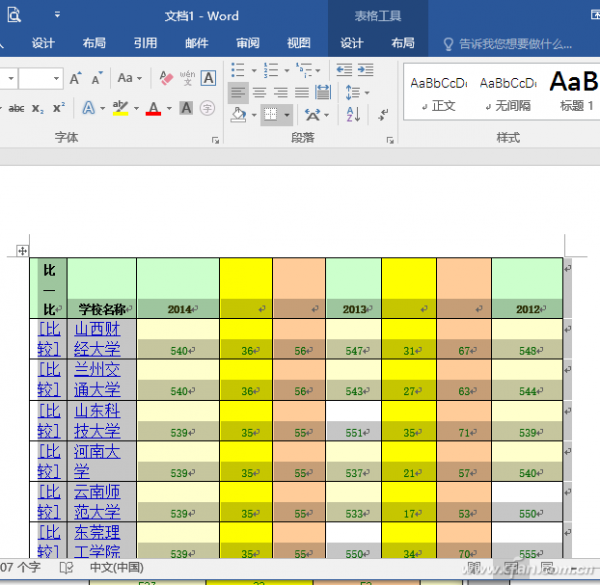
Task: Click the table move handle
Action: 23,250
